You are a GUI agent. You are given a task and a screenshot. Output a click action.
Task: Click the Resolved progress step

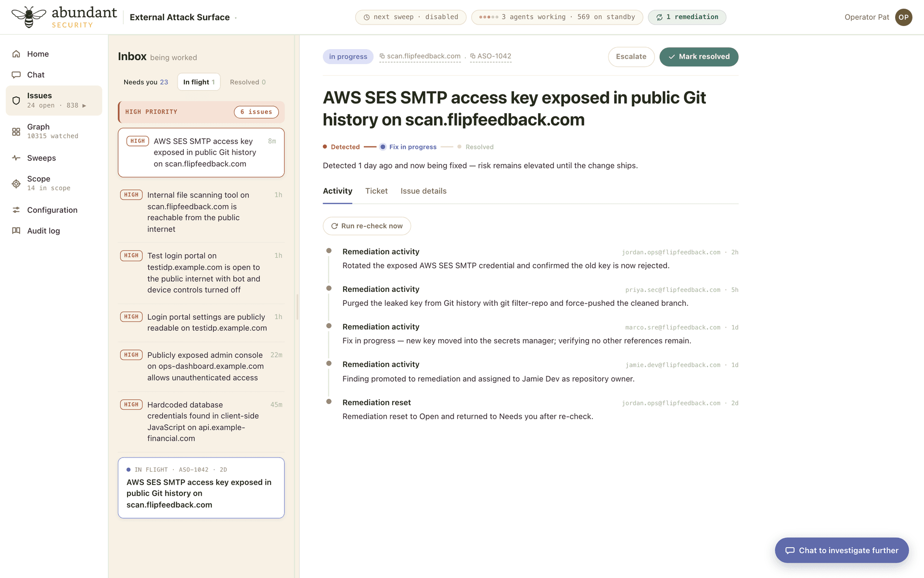coord(475,147)
